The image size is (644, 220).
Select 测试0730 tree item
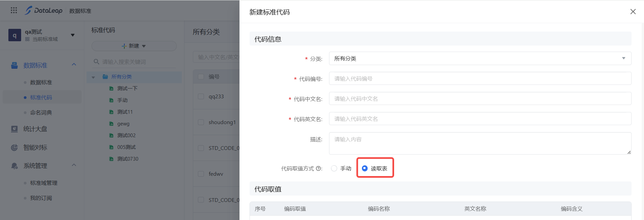128,159
